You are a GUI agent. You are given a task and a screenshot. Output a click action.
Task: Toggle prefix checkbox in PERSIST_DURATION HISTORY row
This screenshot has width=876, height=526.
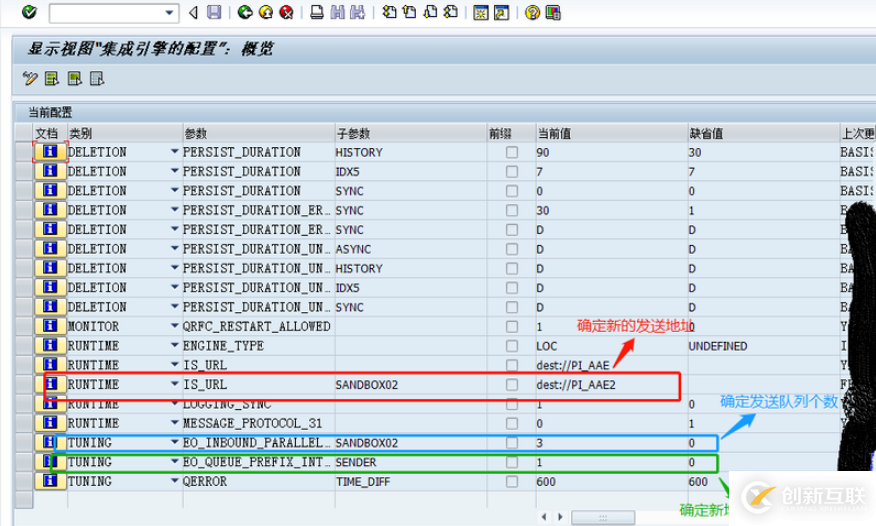(x=512, y=152)
